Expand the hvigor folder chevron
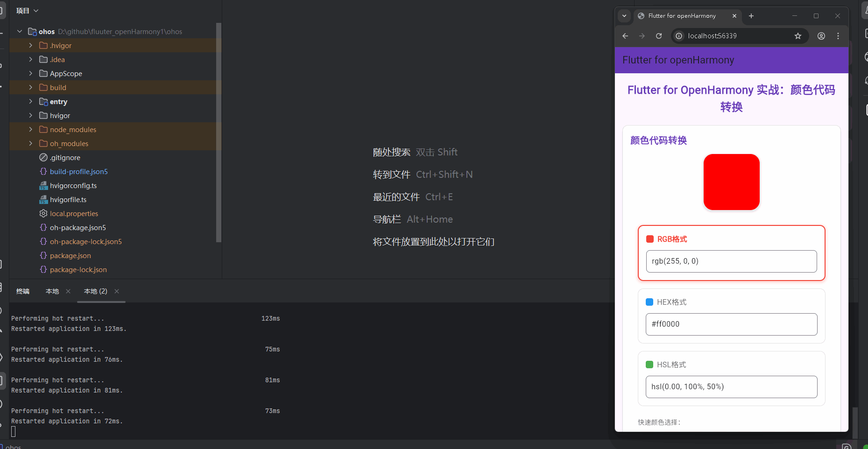Screen dimensions: 868x449 pyautogui.click(x=31, y=115)
